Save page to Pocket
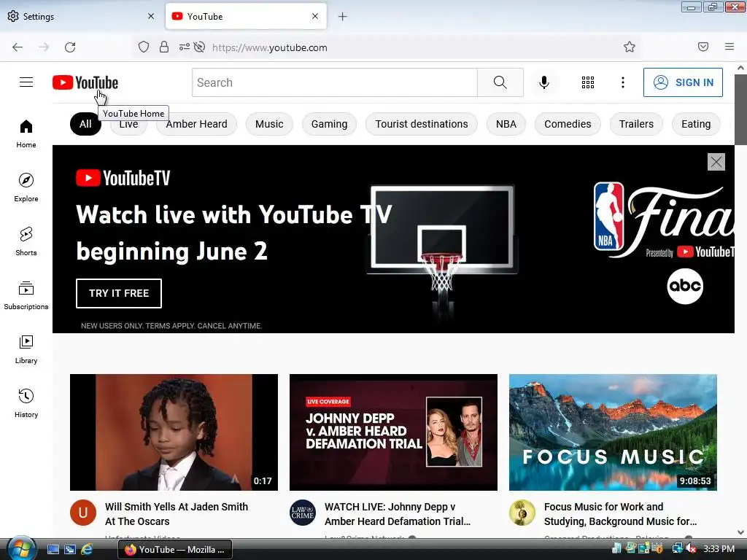Viewport: 747px width, 560px height. pyautogui.click(x=703, y=47)
